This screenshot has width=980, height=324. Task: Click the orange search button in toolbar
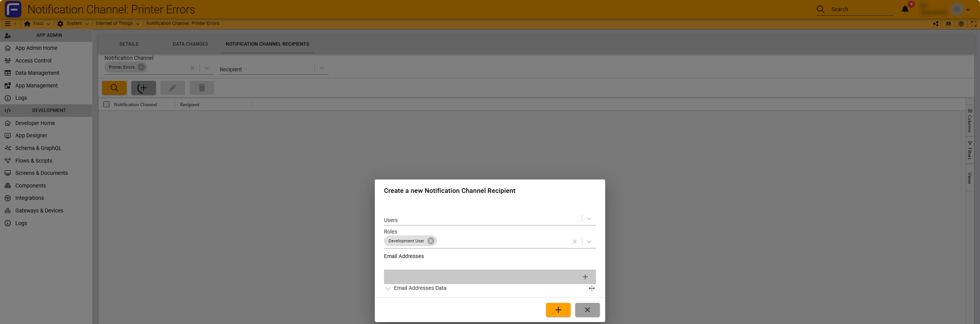click(114, 88)
